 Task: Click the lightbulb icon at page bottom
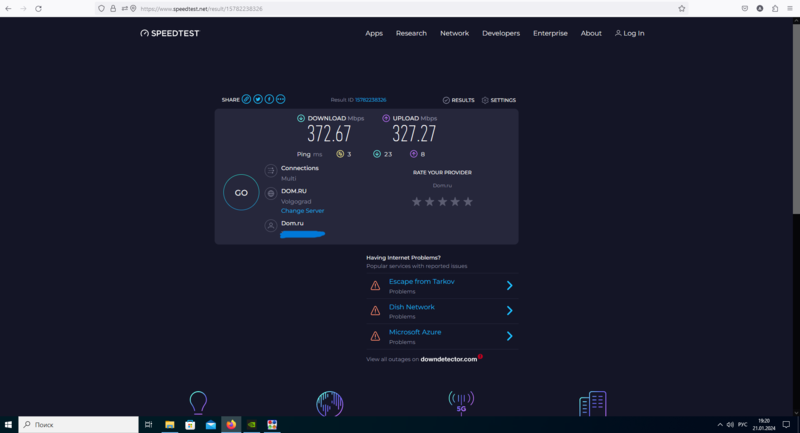point(198,403)
